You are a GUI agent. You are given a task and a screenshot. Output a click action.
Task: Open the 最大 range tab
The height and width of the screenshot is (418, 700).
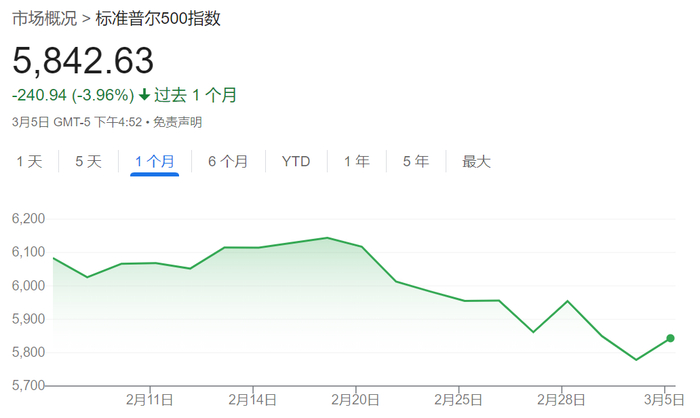click(476, 161)
